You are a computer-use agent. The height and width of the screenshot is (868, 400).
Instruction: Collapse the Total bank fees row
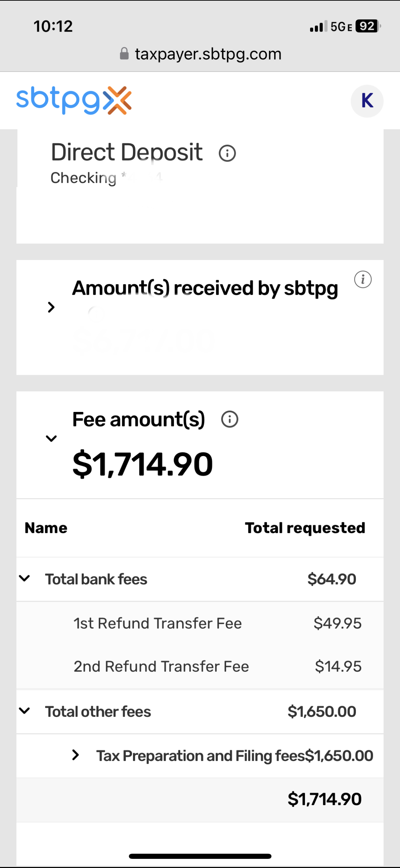click(x=24, y=578)
